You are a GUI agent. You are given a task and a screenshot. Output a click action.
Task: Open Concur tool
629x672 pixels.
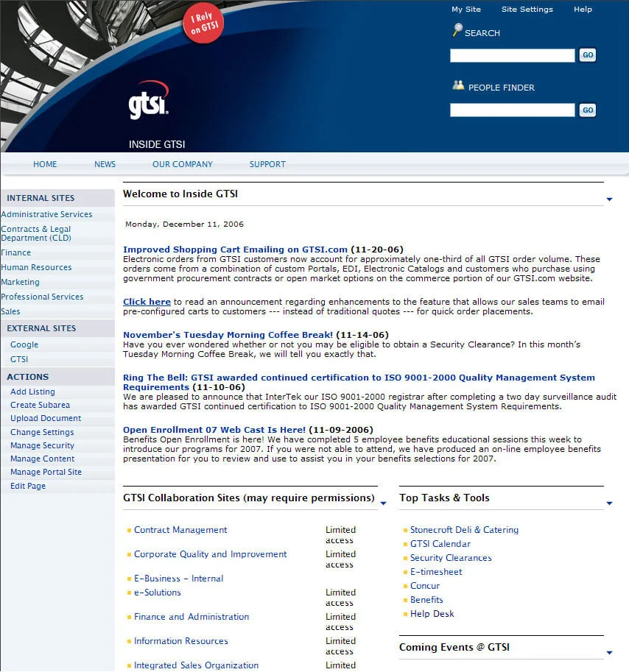pos(425,586)
